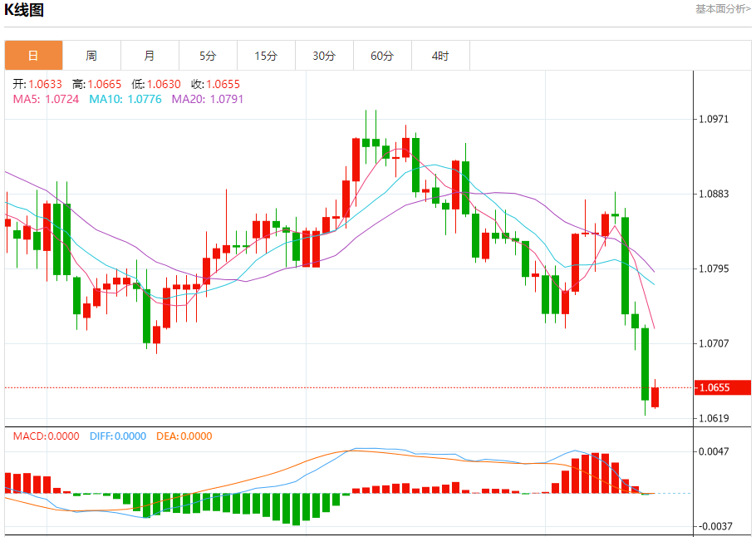Viewport: 756px width, 537px height.
Task: Open the 4时 interval tab
Action: click(x=440, y=56)
